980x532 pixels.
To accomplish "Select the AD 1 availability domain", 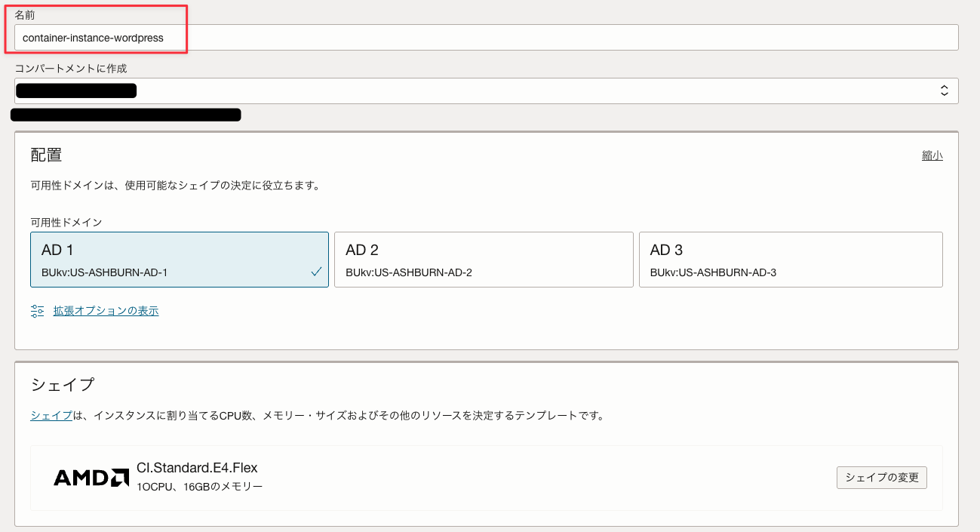I will click(179, 259).
